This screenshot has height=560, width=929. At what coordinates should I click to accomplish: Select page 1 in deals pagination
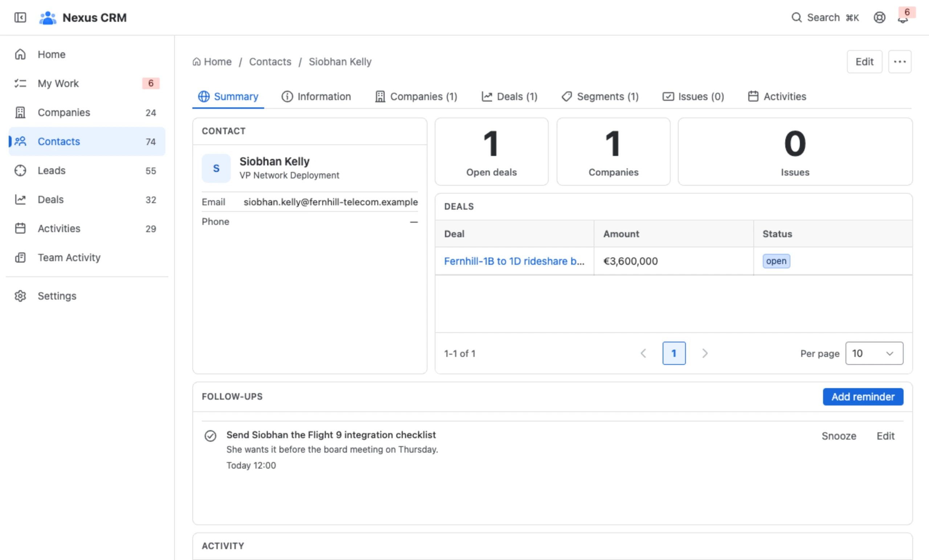click(x=674, y=353)
